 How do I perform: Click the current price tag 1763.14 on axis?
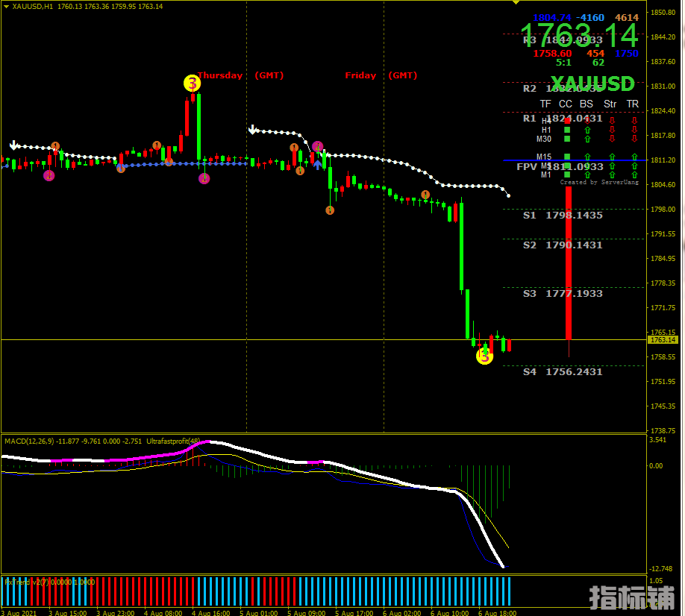(x=663, y=340)
